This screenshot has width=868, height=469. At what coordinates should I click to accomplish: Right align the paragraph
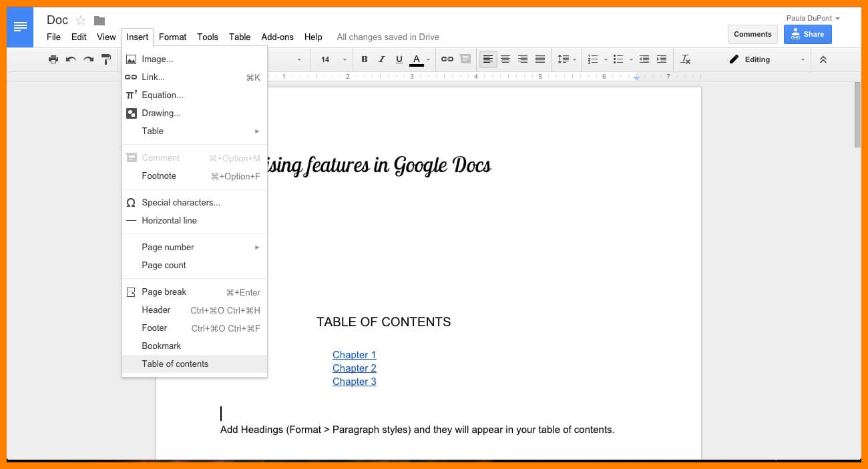coord(523,59)
